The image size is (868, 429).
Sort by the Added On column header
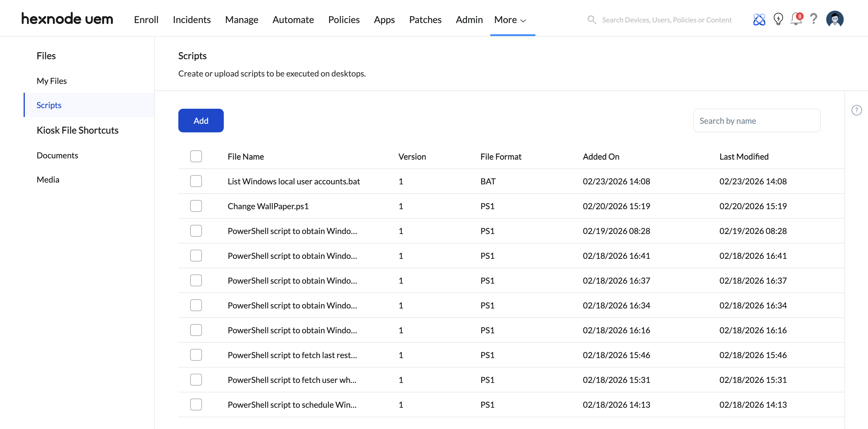[x=601, y=157]
